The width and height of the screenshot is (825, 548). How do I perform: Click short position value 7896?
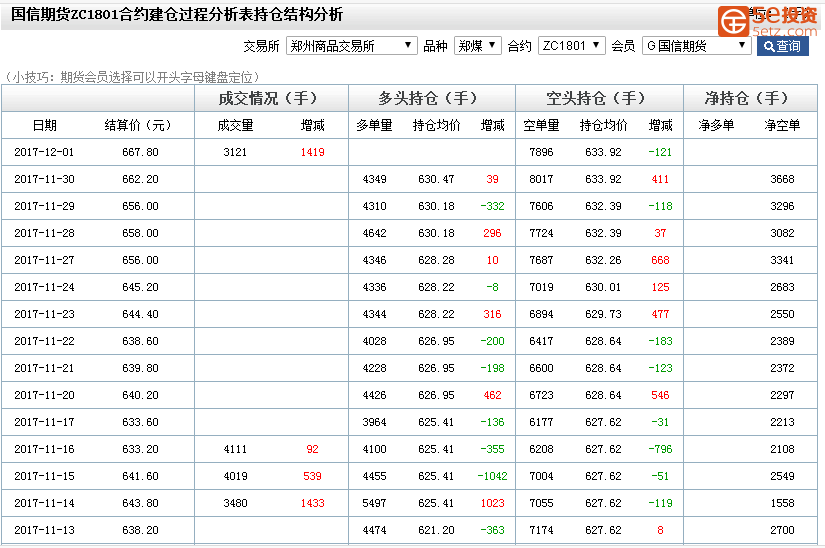coord(541,153)
